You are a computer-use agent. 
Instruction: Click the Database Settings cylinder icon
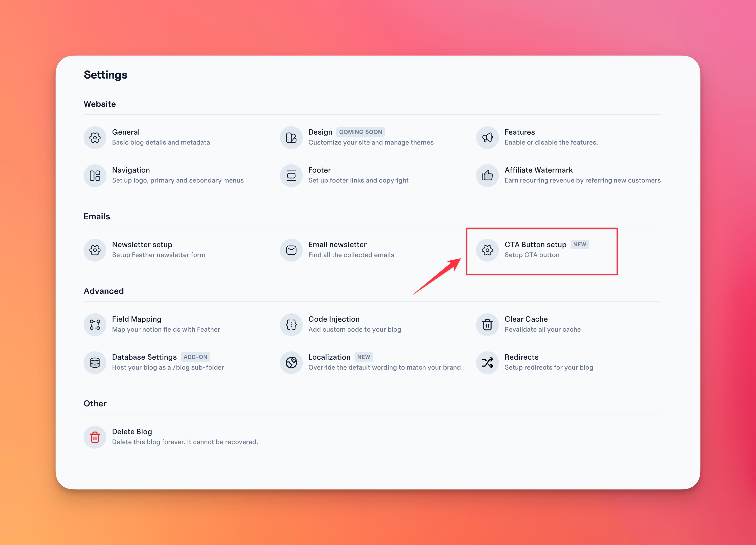pos(95,362)
